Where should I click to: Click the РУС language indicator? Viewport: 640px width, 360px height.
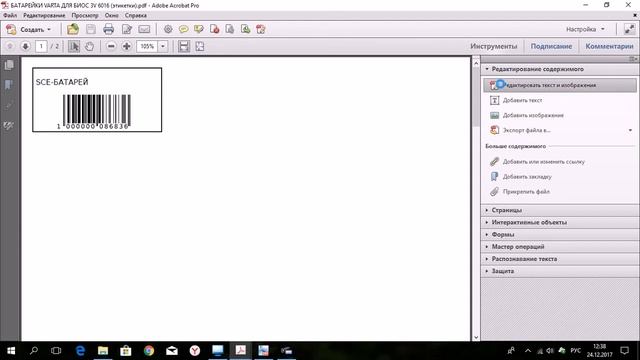(x=576, y=351)
